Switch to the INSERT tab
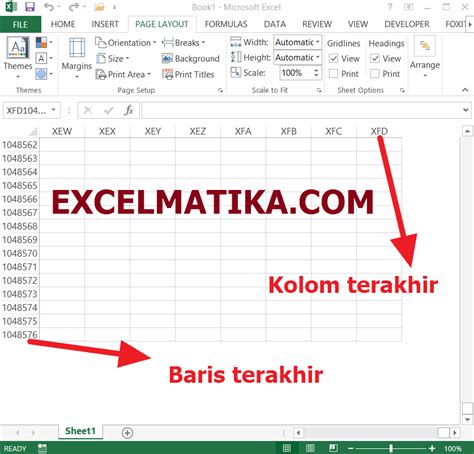The image size is (474, 454). 105,24
